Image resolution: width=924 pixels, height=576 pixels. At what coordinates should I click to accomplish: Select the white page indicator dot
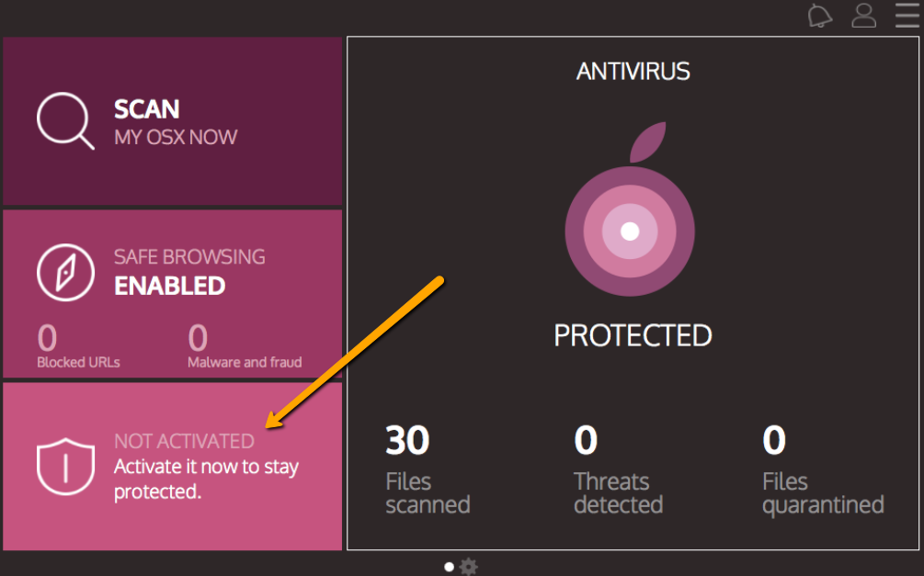[x=449, y=567]
